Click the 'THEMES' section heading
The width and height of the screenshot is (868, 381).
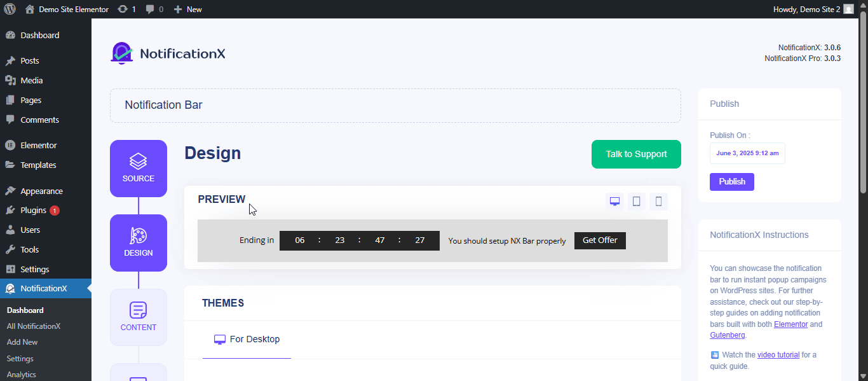click(223, 303)
